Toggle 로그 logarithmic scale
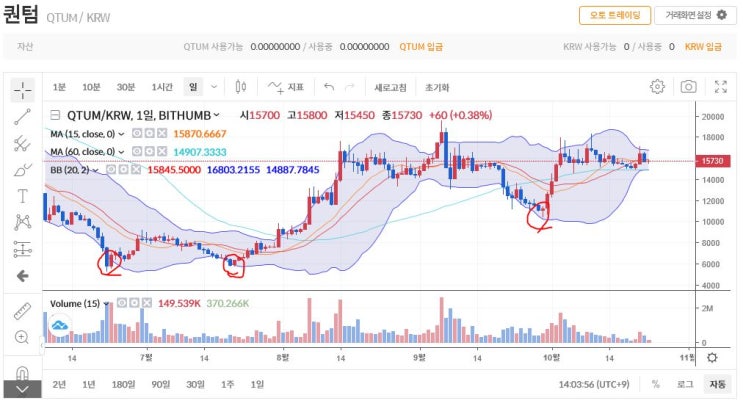Viewport: 743px width, 406px height. pos(685,384)
